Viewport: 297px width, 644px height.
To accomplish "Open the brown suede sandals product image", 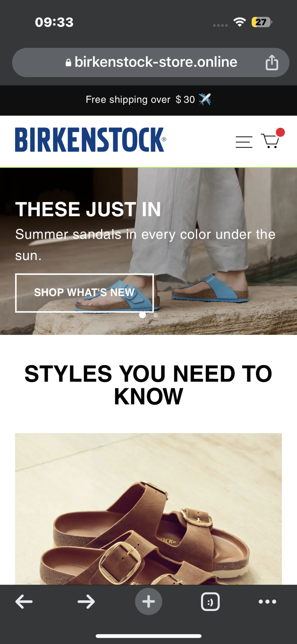I will pos(148,509).
